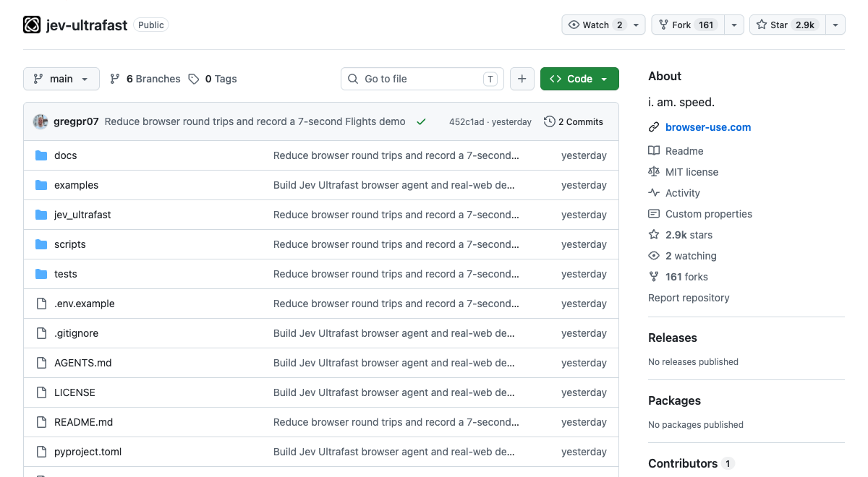Open the examples folder
The image size is (868, 477).
[76, 185]
